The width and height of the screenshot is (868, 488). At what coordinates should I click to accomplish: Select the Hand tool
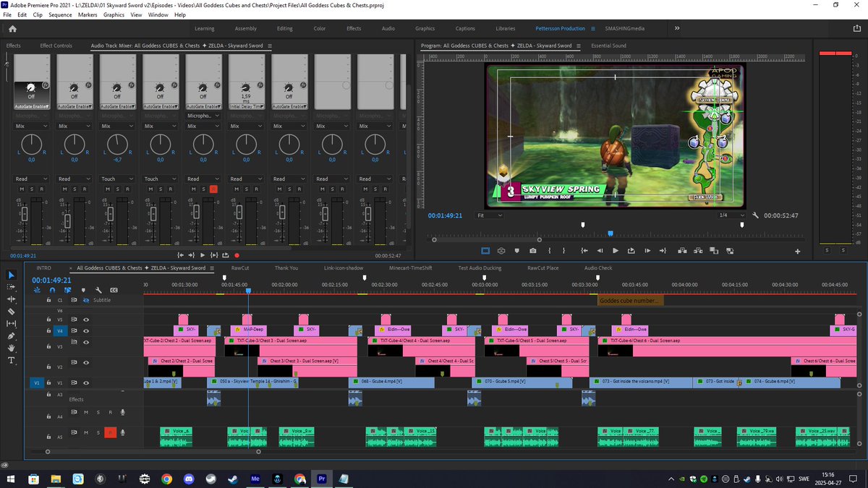coord(12,348)
